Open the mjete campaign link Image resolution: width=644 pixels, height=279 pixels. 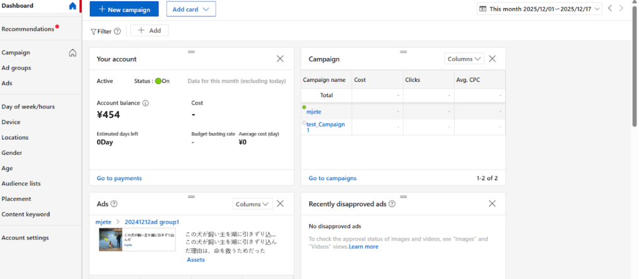(x=314, y=111)
